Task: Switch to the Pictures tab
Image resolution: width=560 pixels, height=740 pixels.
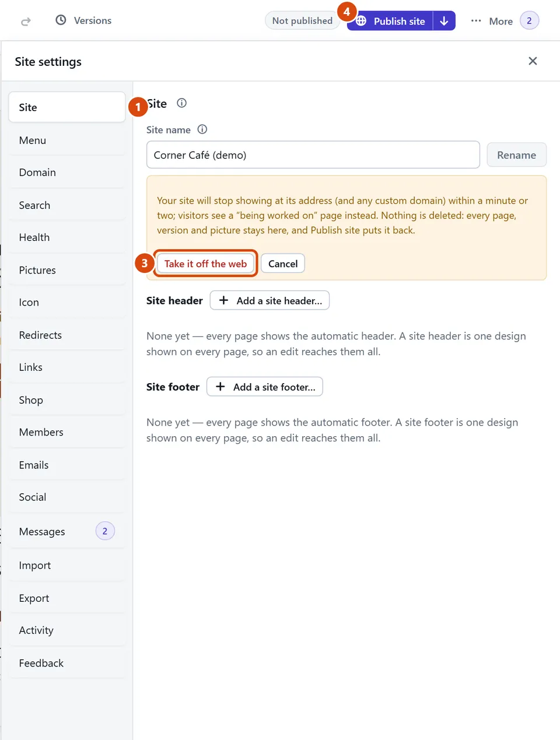Action: [67, 270]
